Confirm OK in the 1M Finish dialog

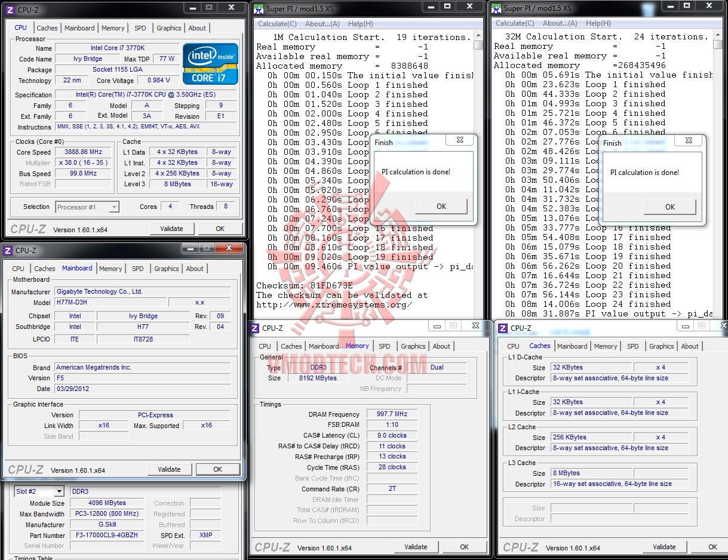441,207
